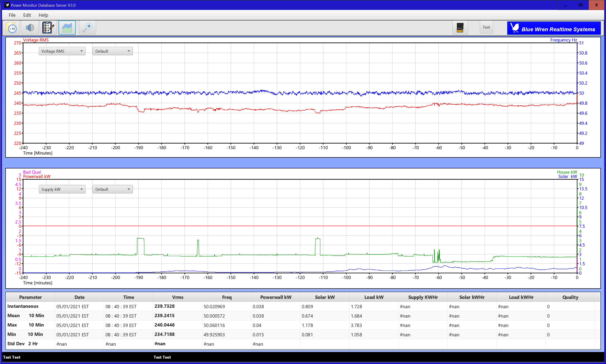Open the checklist clipboard tool
Viewport: 606px width, 364px height.
click(48, 28)
